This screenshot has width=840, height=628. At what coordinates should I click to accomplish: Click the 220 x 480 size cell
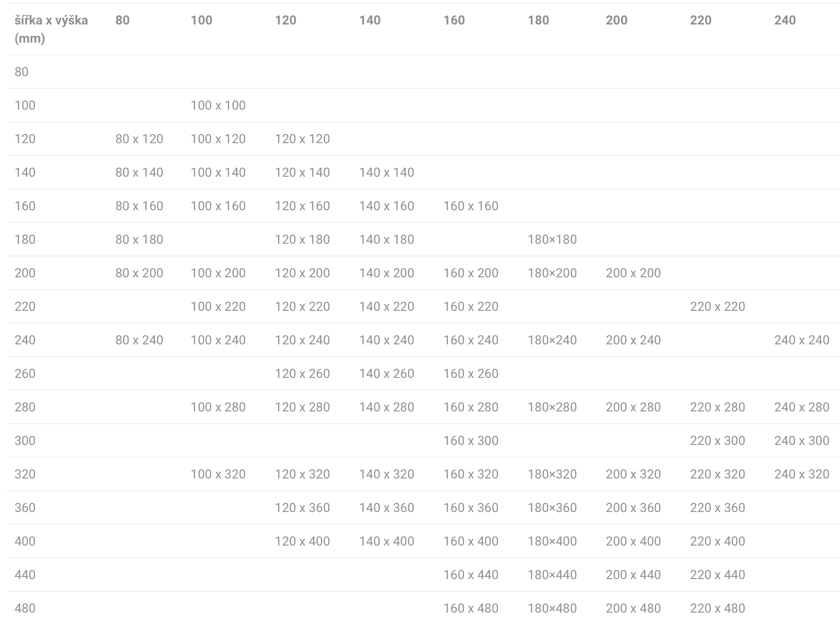[717, 608]
